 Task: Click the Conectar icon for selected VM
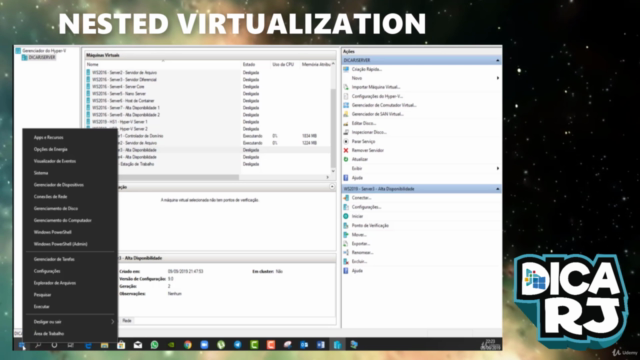pyautogui.click(x=346, y=198)
